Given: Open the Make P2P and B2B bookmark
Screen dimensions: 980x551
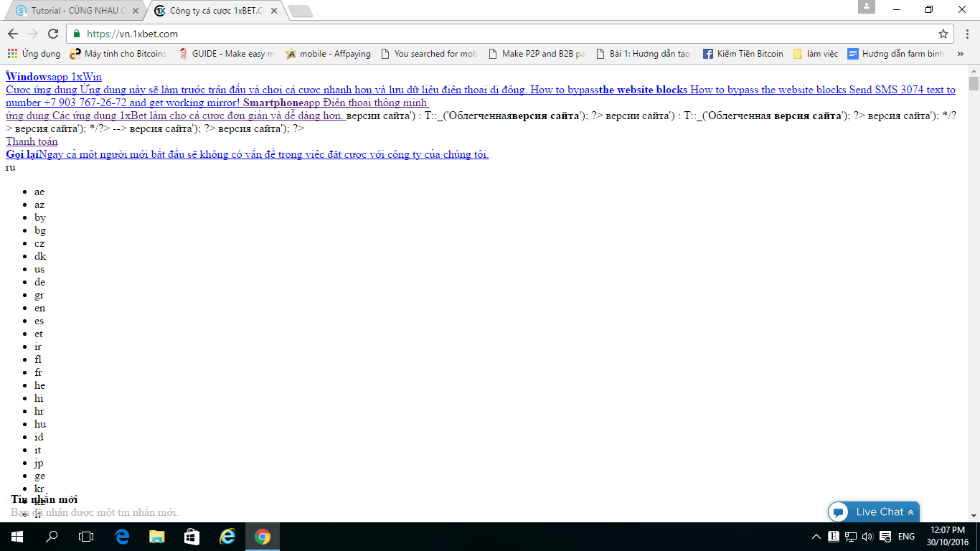Looking at the screenshot, I should tap(537, 54).
